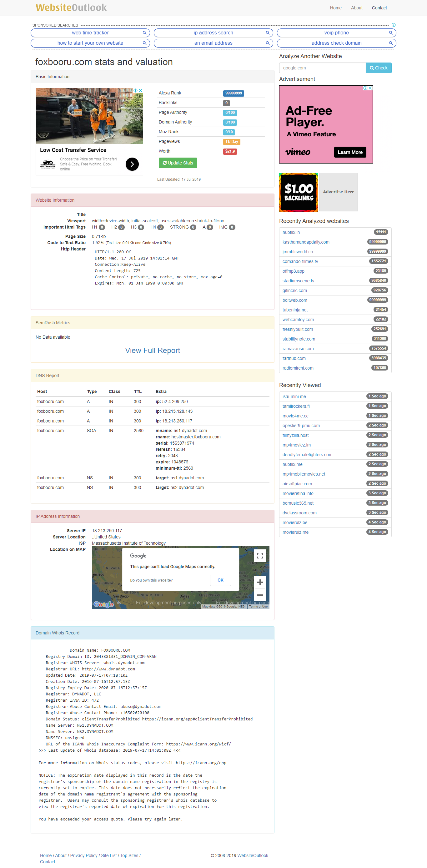The height and width of the screenshot is (868, 427).
Task: Click the Pageviews 11/ Day badge
Action: tap(232, 142)
